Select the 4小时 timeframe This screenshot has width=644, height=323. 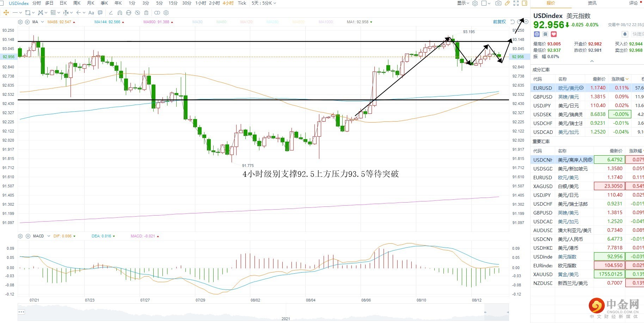[x=228, y=3]
